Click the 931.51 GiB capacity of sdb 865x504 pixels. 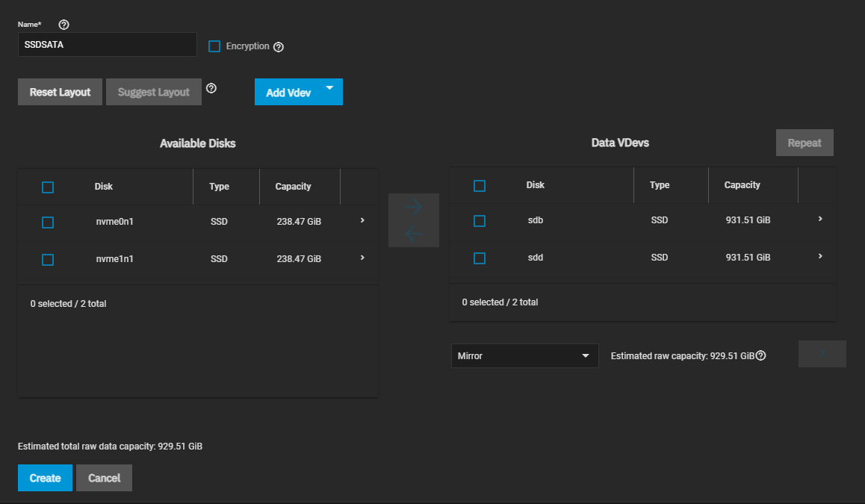(748, 220)
